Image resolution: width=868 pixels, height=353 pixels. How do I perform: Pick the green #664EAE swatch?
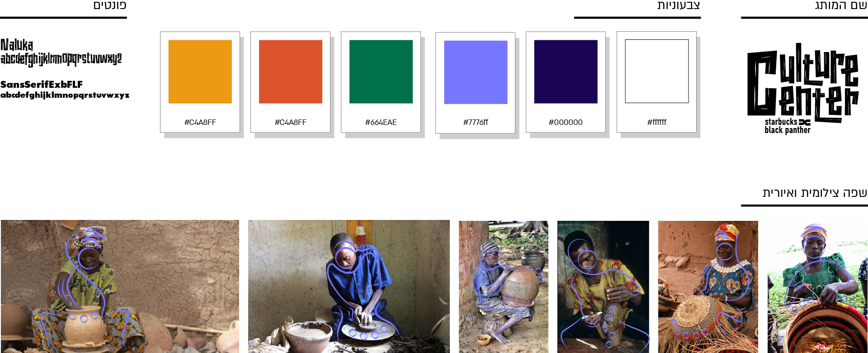click(x=381, y=82)
